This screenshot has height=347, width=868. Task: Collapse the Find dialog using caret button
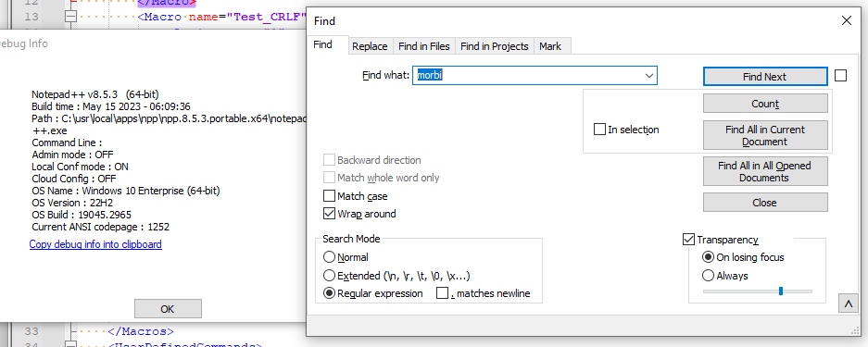click(848, 303)
